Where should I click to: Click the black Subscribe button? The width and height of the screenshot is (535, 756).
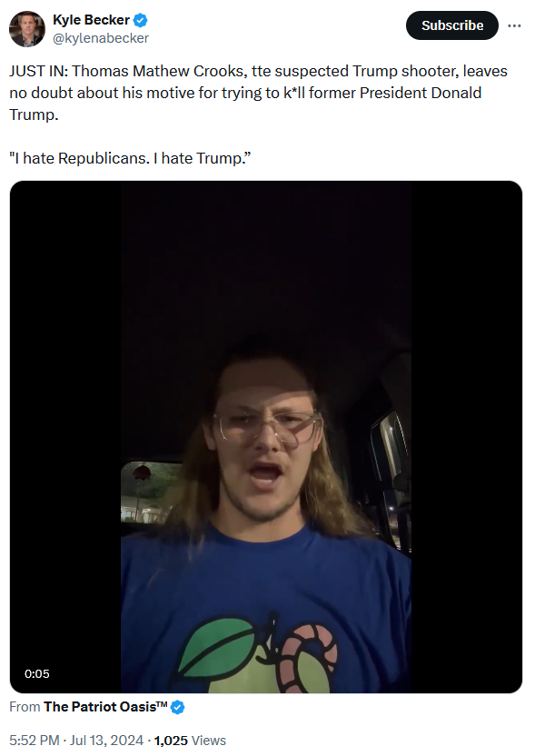pos(452,25)
